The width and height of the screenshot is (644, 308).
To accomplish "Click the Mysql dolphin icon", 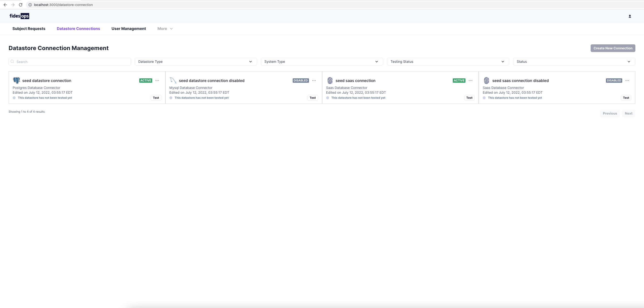I will click(x=173, y=80).
